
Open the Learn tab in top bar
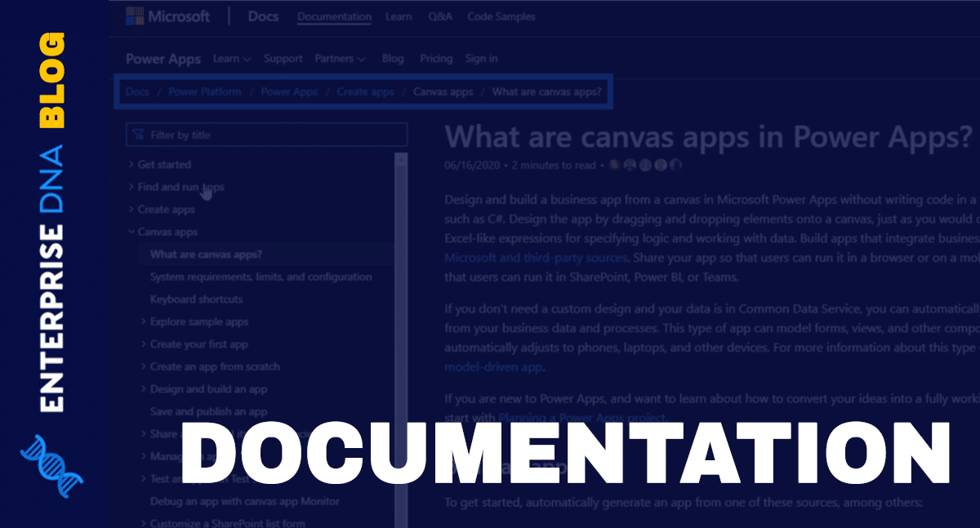click(399, 16)
